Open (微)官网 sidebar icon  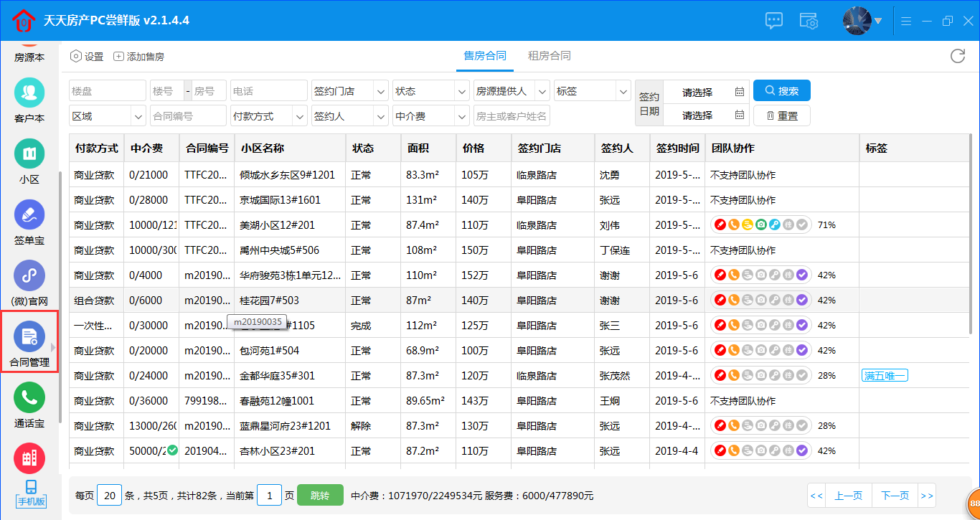[x=29, y=275]
